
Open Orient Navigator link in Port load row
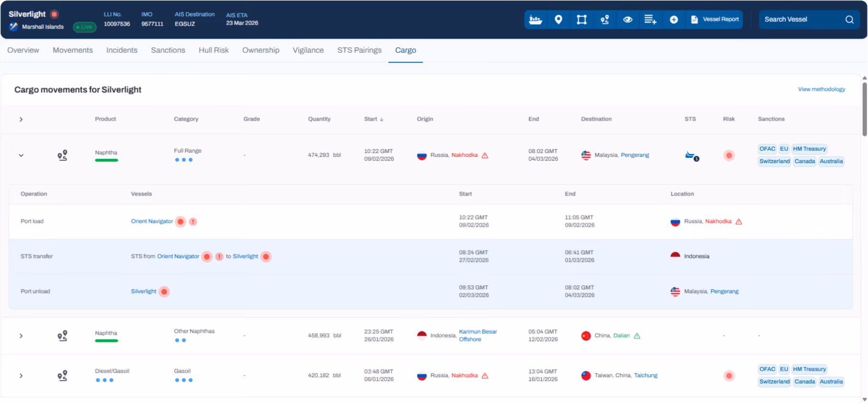click(x=152, y=221)
